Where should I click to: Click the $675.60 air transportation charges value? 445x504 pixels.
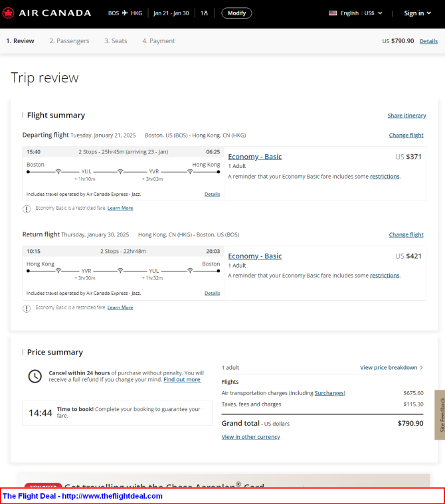point(414,393)
